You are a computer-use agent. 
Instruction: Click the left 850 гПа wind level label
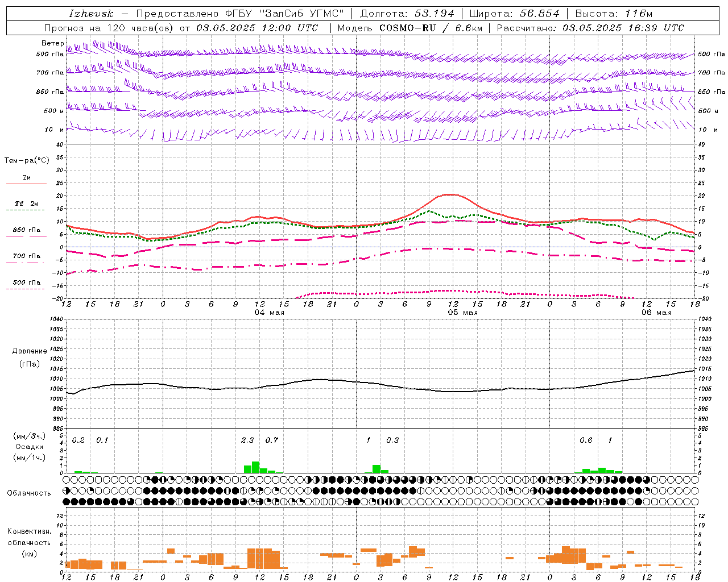click(50, 92)
